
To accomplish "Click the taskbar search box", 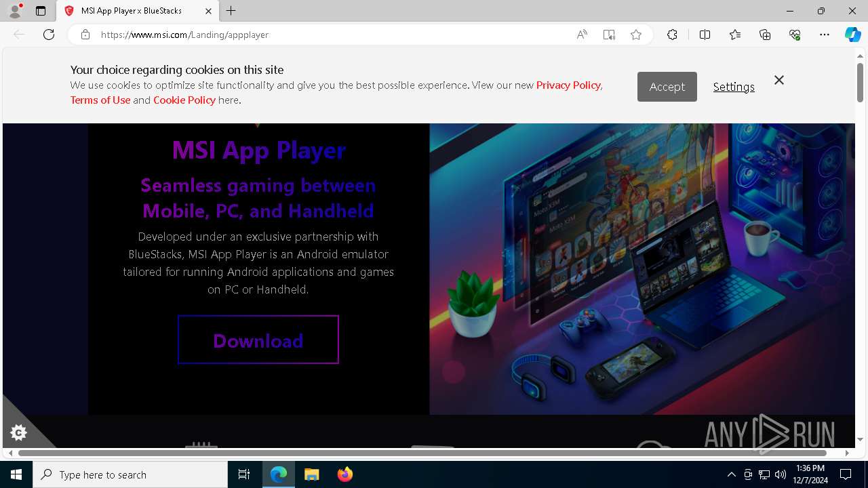I will [130, 474].
